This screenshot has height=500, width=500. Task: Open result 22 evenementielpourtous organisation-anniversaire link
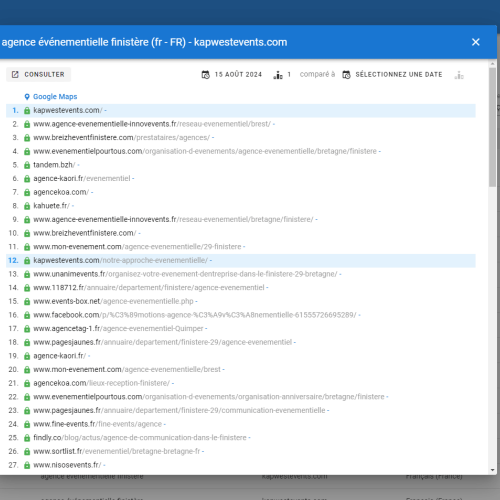tap(209, 397)
